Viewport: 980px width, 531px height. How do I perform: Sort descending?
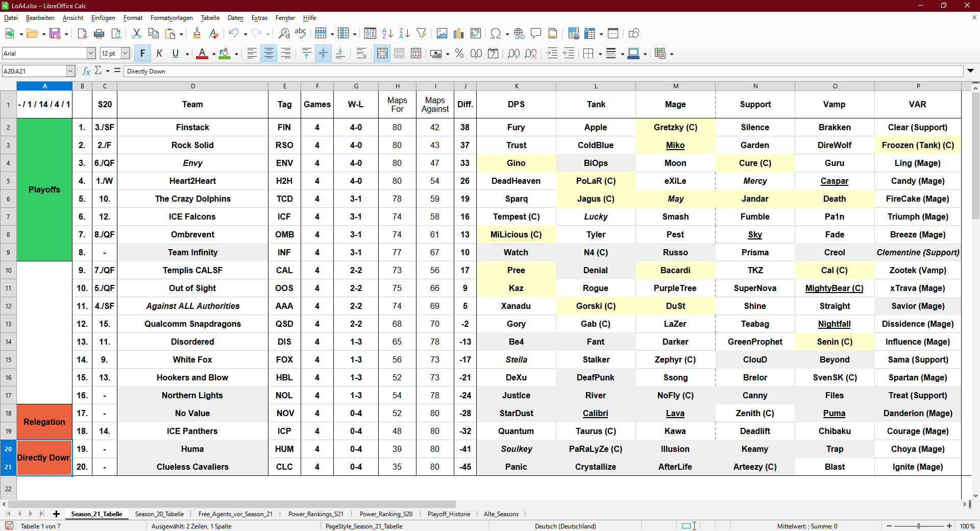coord(404,34)
